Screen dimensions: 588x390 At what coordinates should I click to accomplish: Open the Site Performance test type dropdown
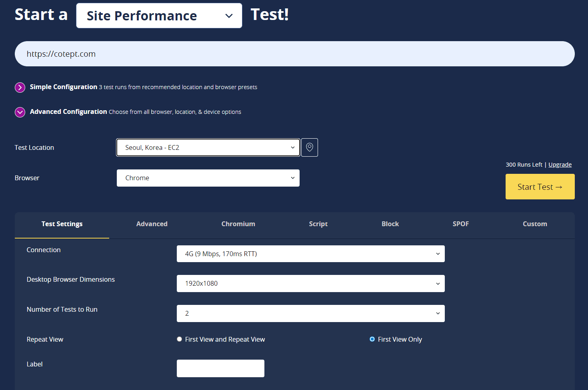(159, 16)
